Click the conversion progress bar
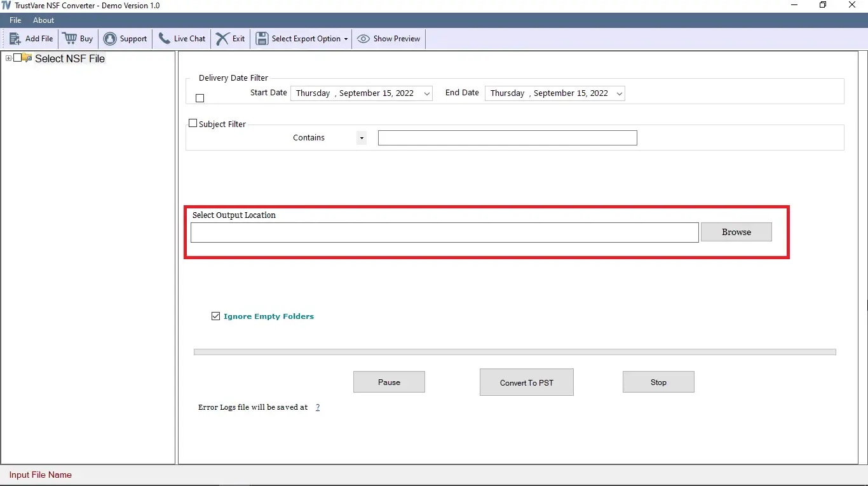 click(x=515, y=352)
